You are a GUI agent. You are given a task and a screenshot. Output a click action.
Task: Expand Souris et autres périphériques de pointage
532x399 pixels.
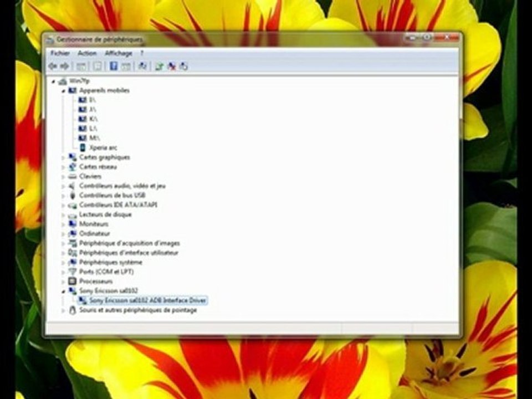pos(63,310)
